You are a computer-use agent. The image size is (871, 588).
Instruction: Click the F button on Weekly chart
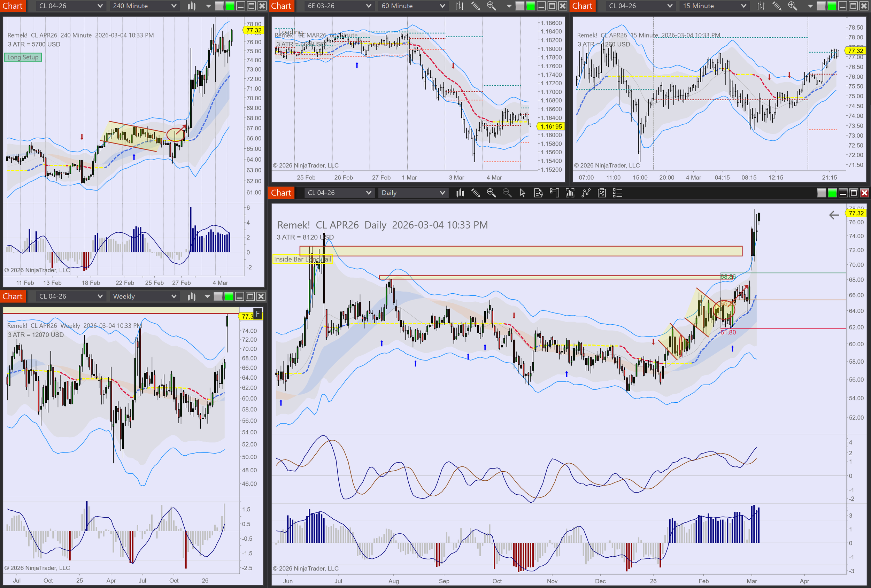[257, 314]
